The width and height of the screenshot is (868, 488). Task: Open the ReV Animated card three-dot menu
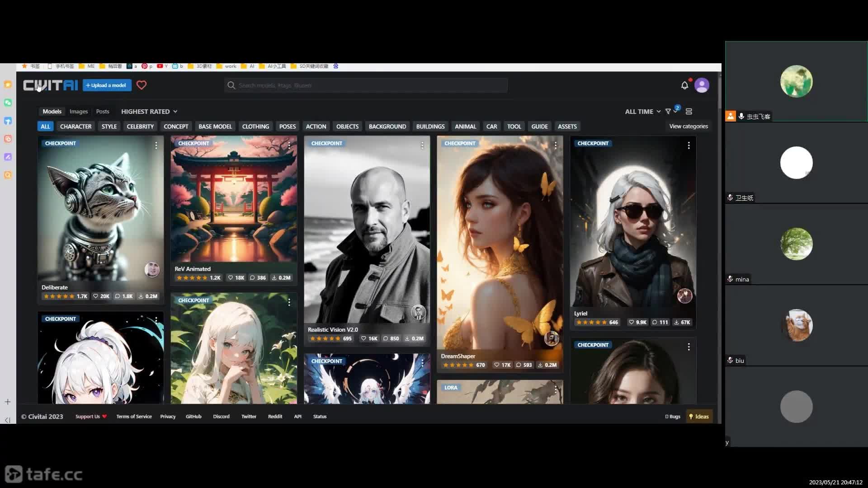tap(289, 145)
